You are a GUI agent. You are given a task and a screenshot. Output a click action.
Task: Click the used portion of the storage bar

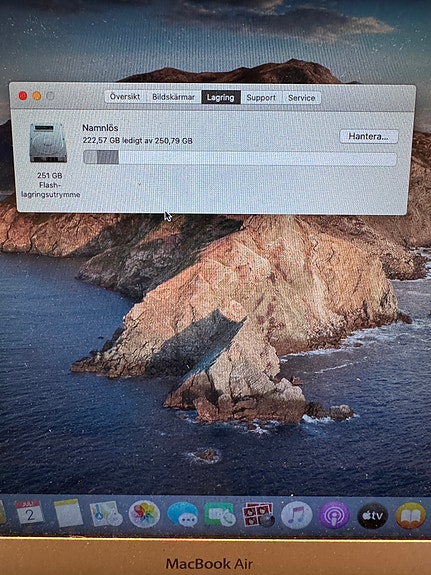pyautogui.click(x=101, y=157)
